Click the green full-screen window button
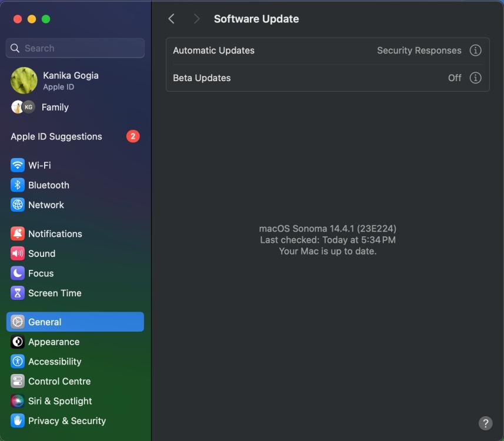The height and width of the screenshot is (441, 504). pos(46,19)
